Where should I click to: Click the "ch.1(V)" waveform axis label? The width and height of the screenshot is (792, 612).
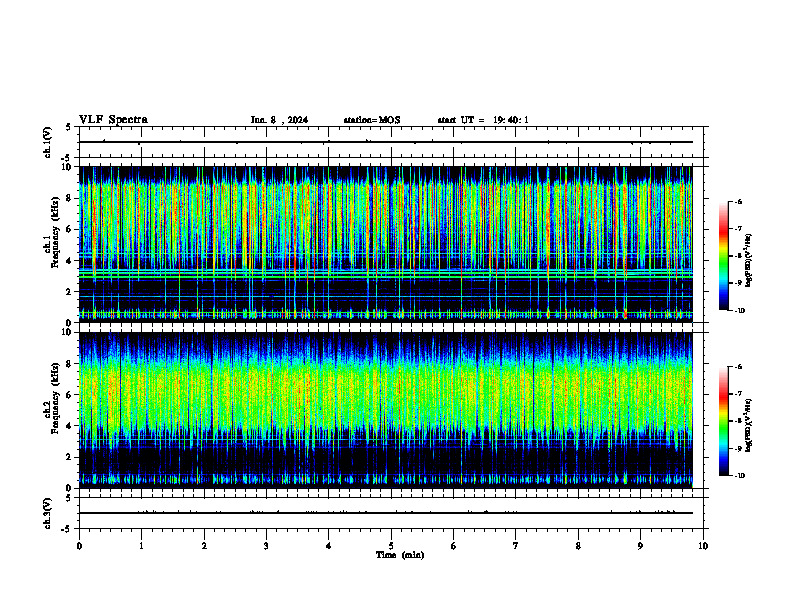47,142
